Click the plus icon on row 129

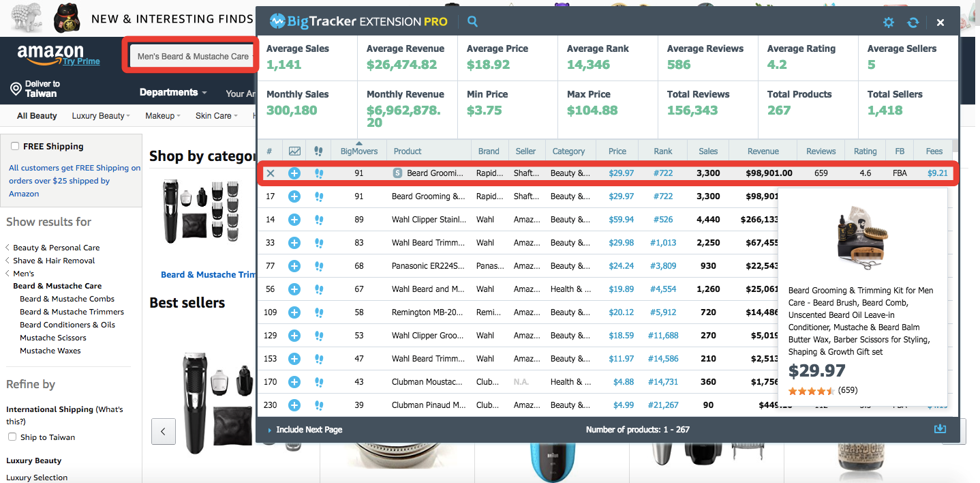point(294,336)
